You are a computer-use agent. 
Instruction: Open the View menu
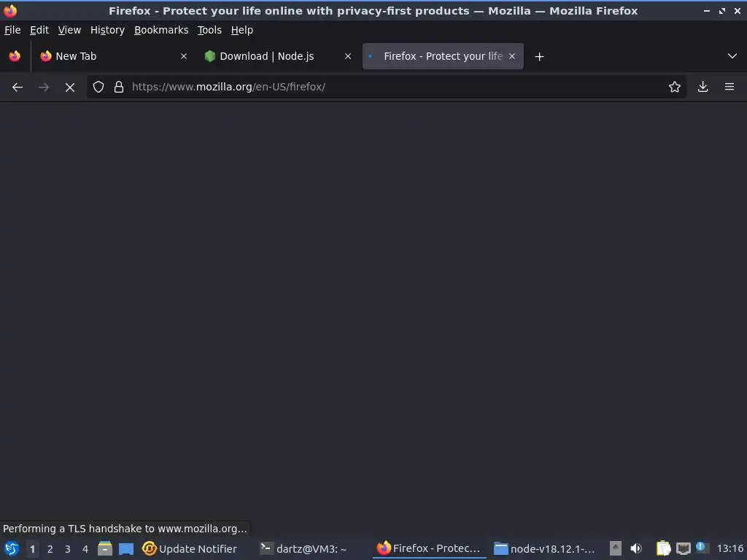tap(69, 30)
